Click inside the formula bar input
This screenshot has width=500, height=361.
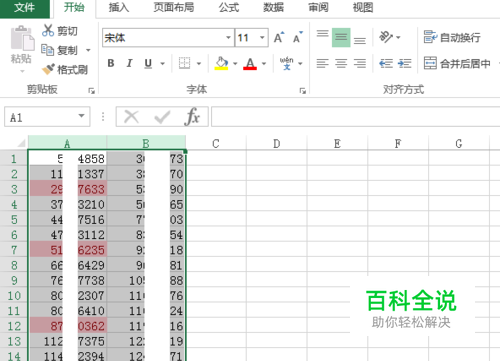(355, 117)
